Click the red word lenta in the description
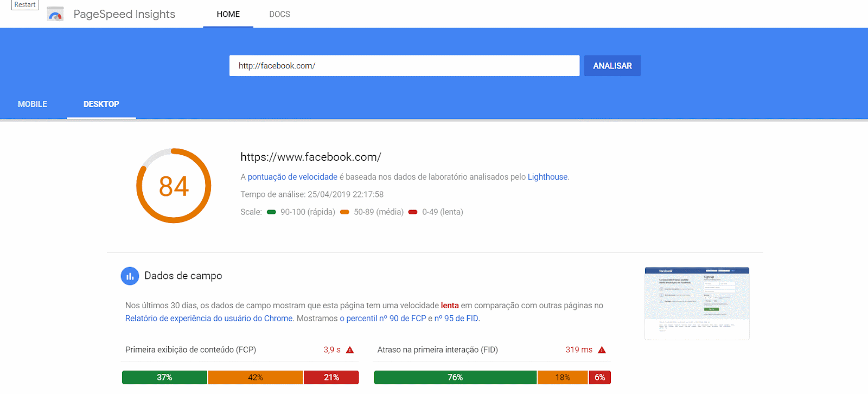868x394 pixels. (x=450, y=306)
